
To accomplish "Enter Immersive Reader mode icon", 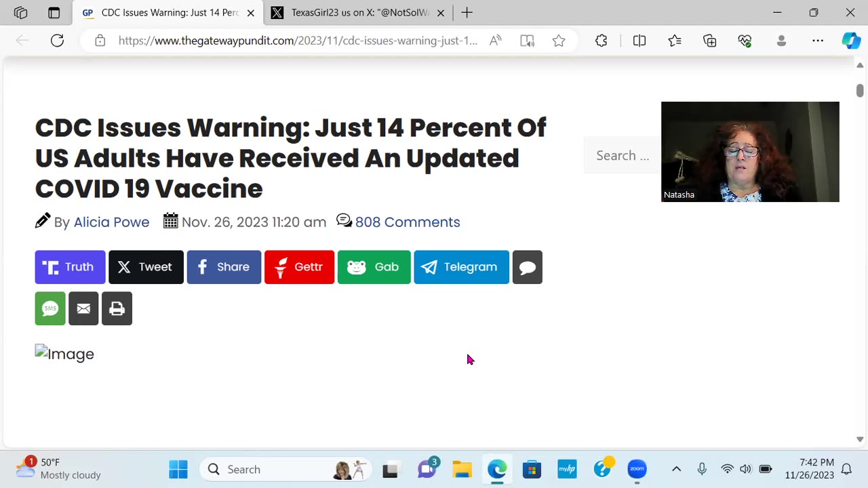I will pos(527,41).
